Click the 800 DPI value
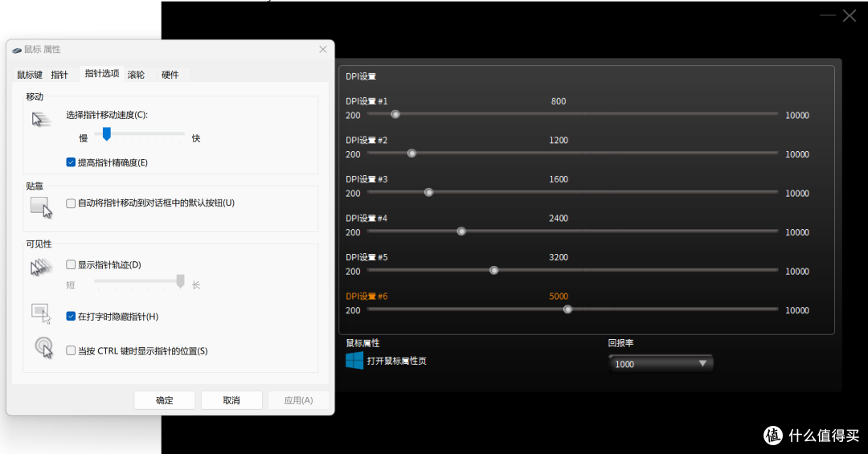This screenshot has width=868, height=454. [559, 101]
